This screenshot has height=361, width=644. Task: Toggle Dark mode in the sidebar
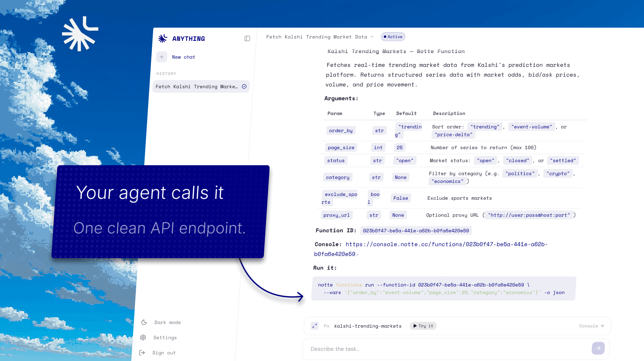click(167, 322)
